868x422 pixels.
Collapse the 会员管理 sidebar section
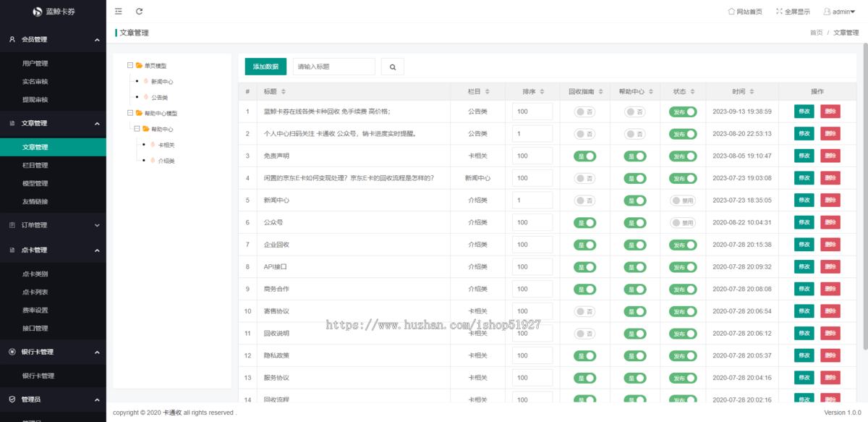pyautogui.click(x=53, y=40)
